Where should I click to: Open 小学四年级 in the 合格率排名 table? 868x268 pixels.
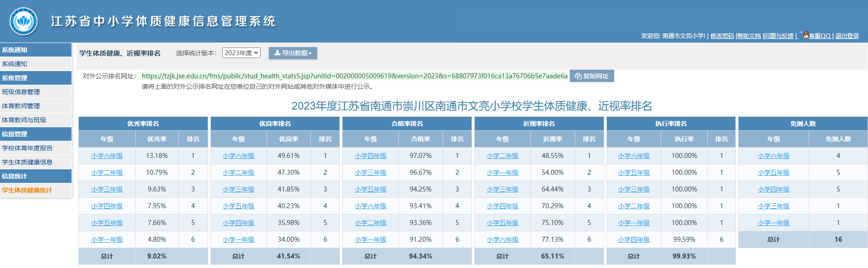pyautogui.click(x=371, y=156)
